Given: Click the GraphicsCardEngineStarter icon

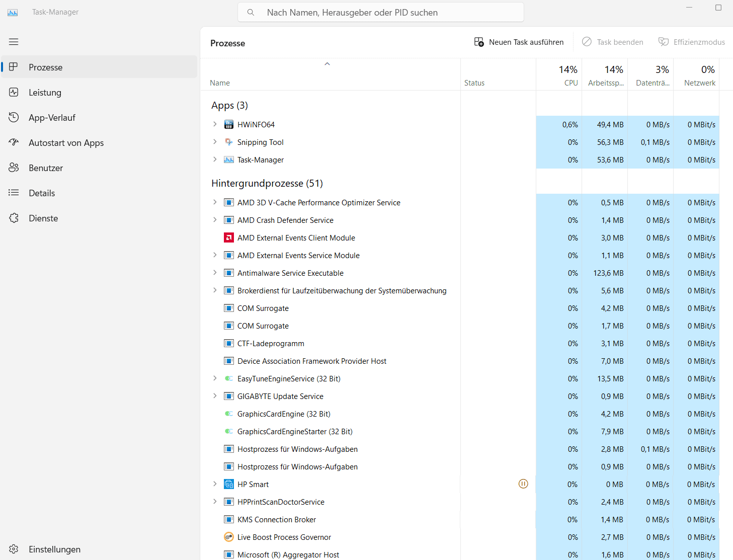Looking at the screenshot, I should tap(229, 431).
